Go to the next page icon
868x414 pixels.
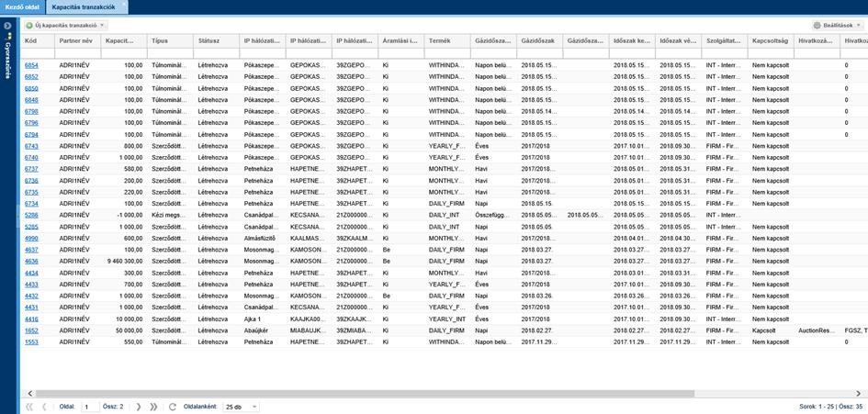coord(139,407)
